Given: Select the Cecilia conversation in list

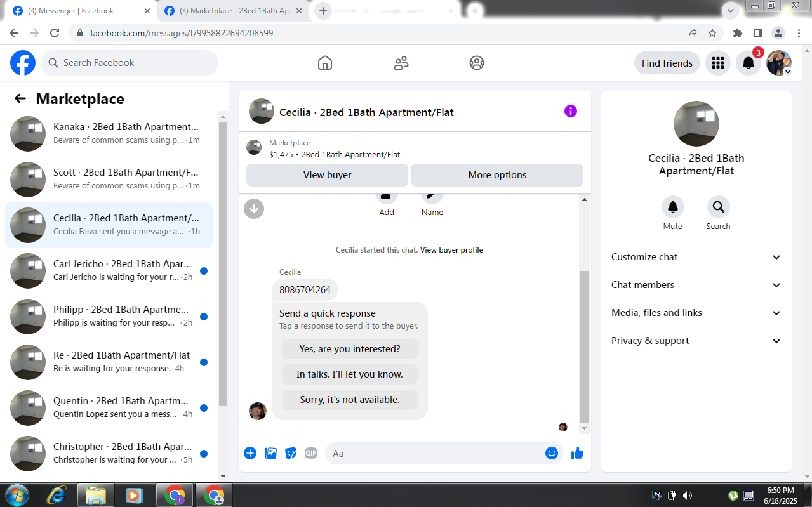Looking at the screenshot, I should click(109, 225).
